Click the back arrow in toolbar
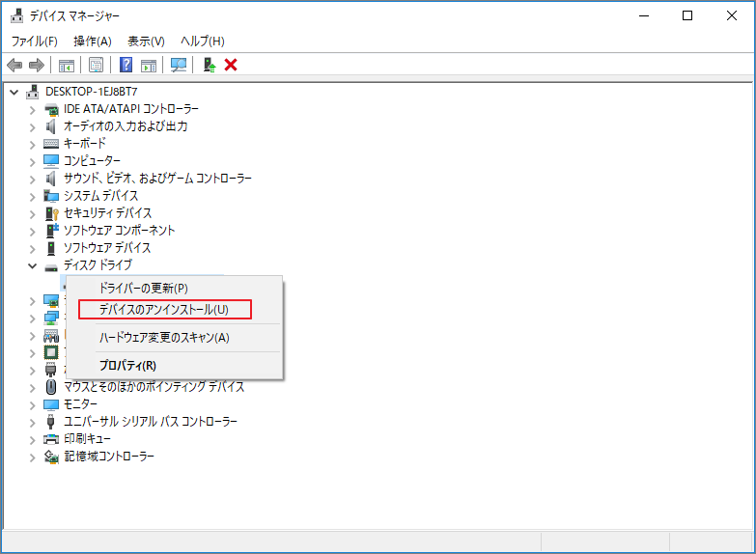Image resolution: width=756 pixels, height=554 pixels. click(14, 65)
